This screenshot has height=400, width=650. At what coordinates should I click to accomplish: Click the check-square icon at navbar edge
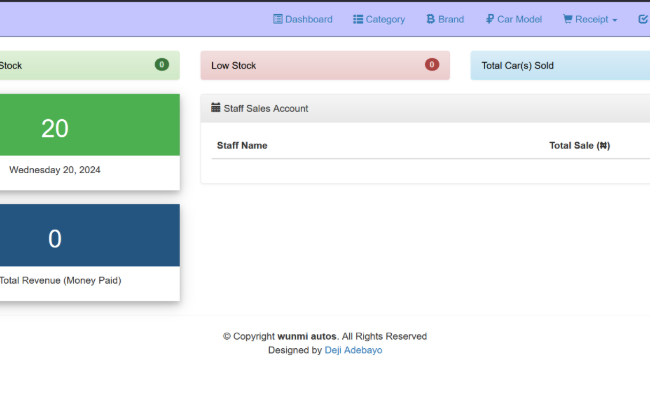643,19
